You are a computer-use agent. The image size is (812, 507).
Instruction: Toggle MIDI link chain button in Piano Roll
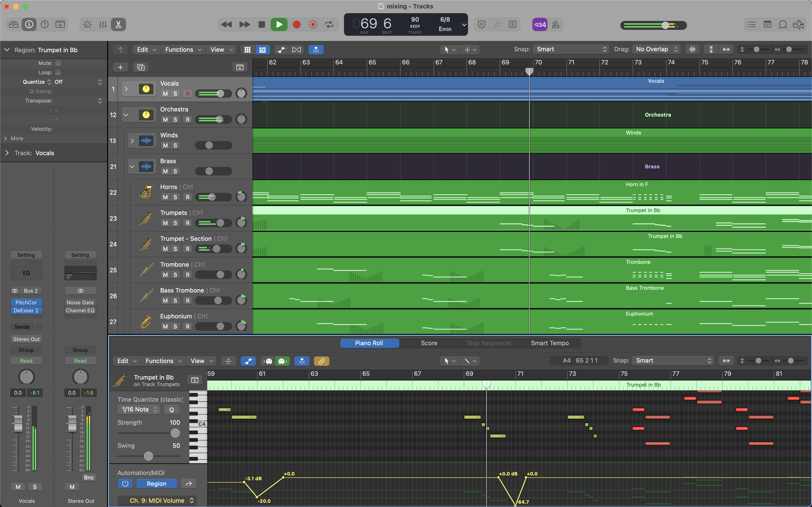click(x=321, y=361)
